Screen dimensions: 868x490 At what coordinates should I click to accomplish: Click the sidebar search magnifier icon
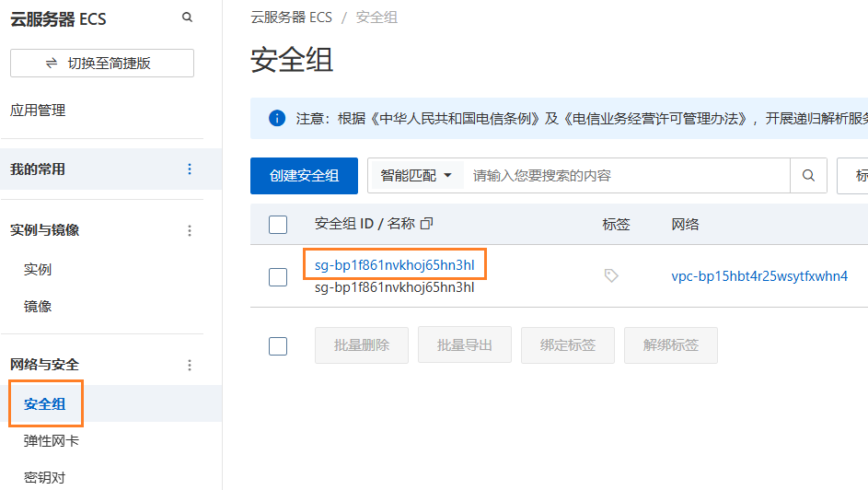(187, 17)
